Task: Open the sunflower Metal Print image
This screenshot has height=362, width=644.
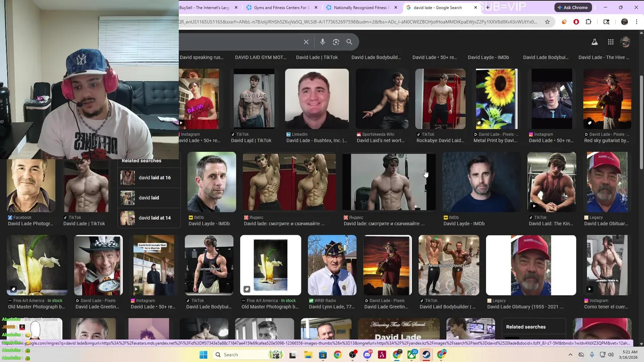Action: pos(496,99)
